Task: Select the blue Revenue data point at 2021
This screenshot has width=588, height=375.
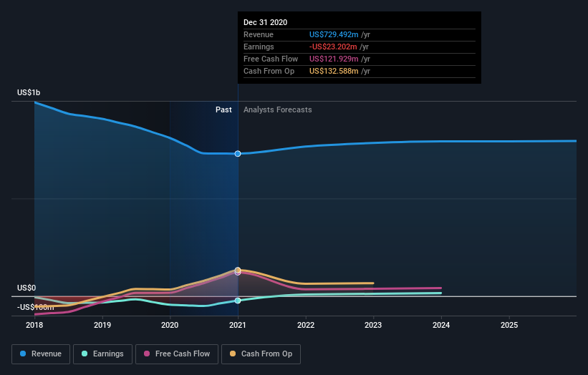Action: tap(238, 154)
